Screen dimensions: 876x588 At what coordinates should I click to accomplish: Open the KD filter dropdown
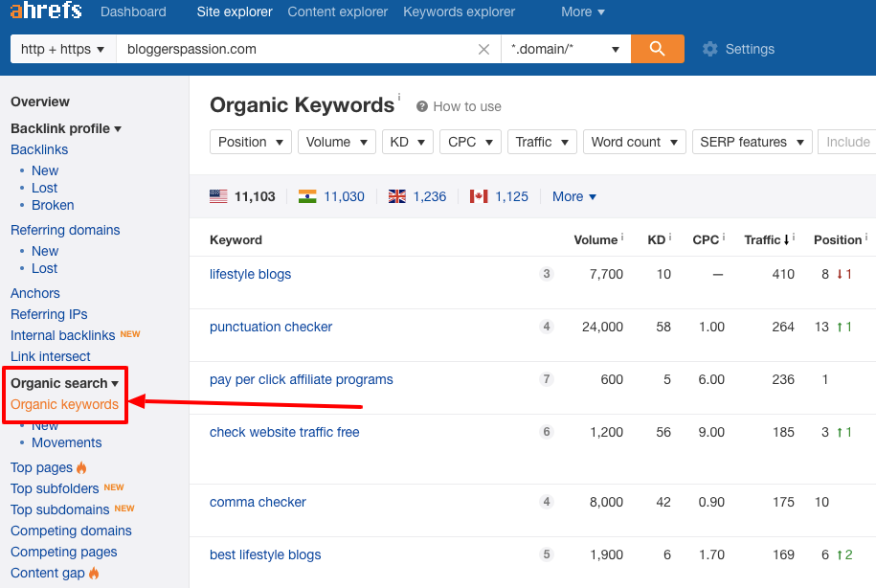[408, 142]
